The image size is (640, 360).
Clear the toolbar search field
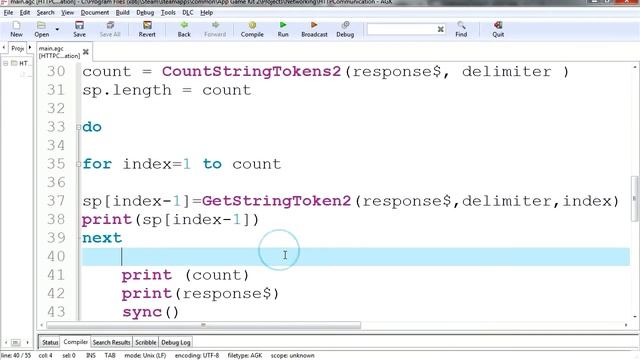click(440, 29)
